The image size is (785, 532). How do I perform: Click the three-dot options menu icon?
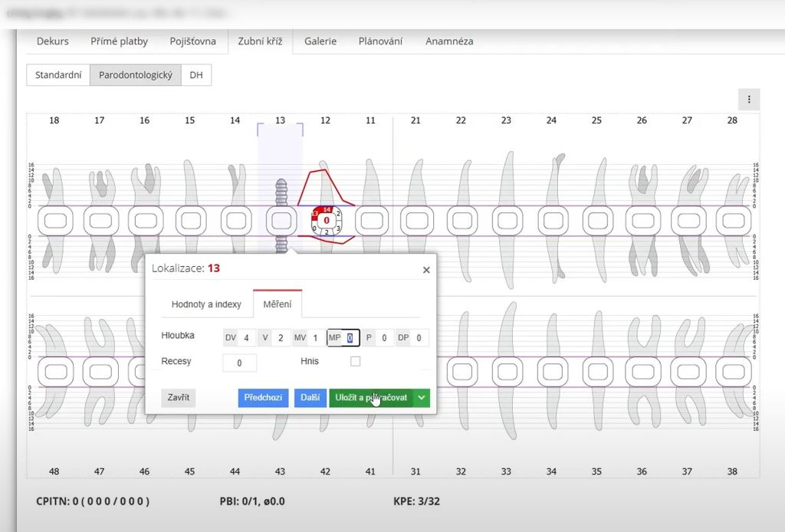(x=748, y=99)
